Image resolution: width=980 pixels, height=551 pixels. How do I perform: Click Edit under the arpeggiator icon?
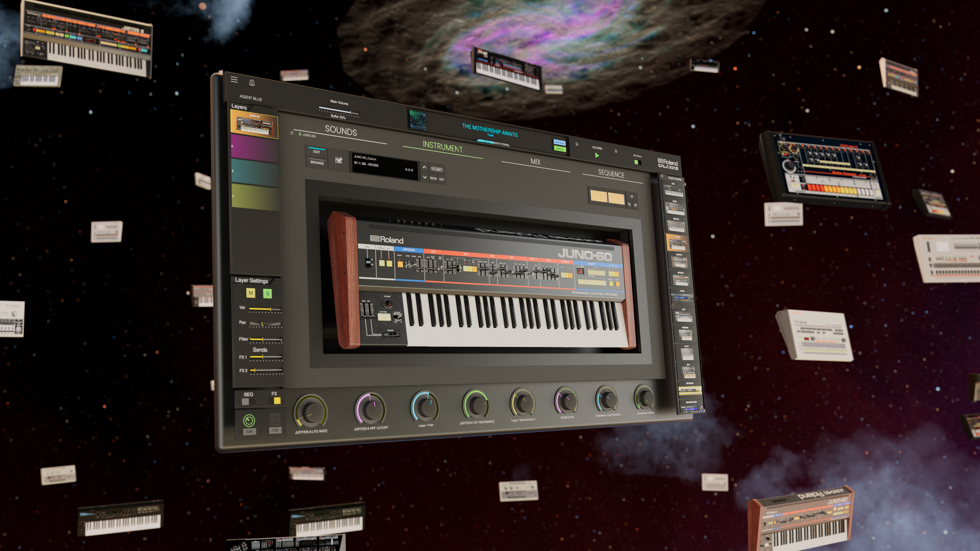tap(249, 432)
